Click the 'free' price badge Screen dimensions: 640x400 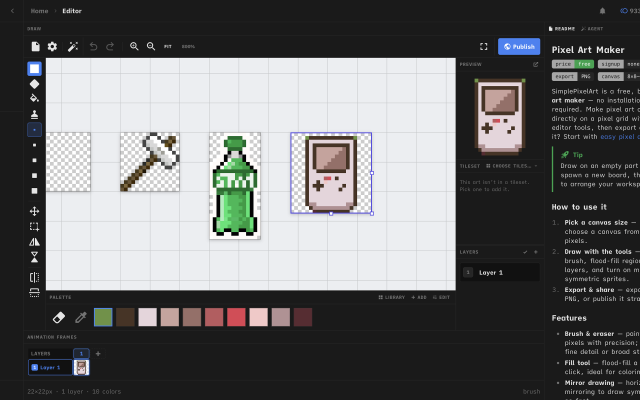(x=584, y=64)
